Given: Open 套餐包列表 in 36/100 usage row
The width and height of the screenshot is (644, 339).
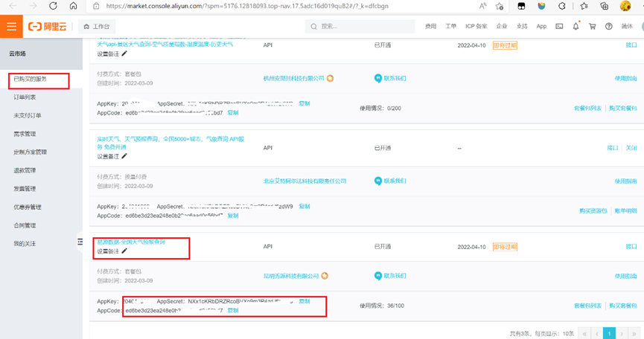Looking at the screenshot, I should click(587, 306).
